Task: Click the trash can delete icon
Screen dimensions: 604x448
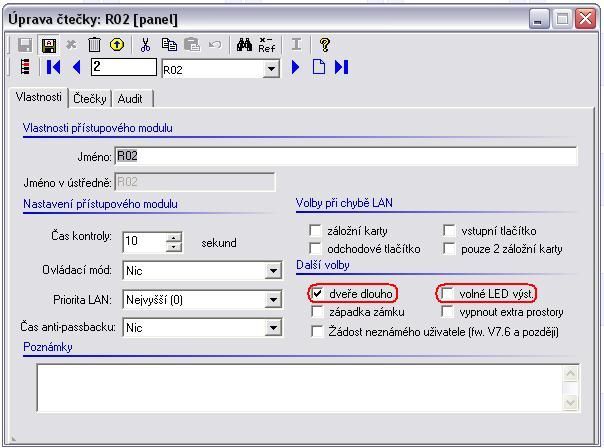Action: tap(94, 45)
